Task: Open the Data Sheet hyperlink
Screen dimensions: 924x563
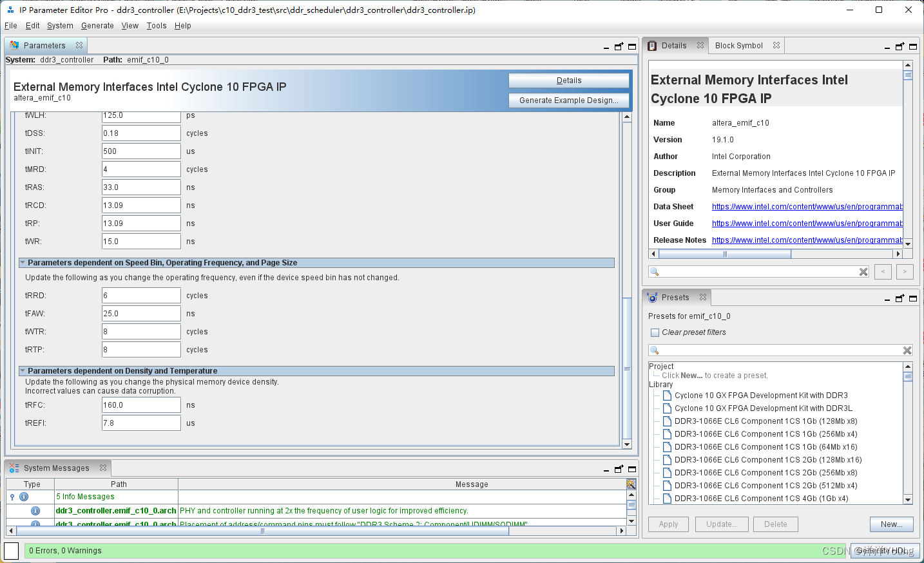Action: coord(807,207)
